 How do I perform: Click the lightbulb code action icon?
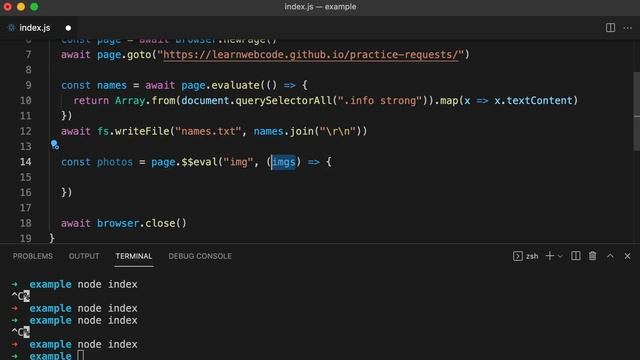pyautogui.click(x=55, y=144)
